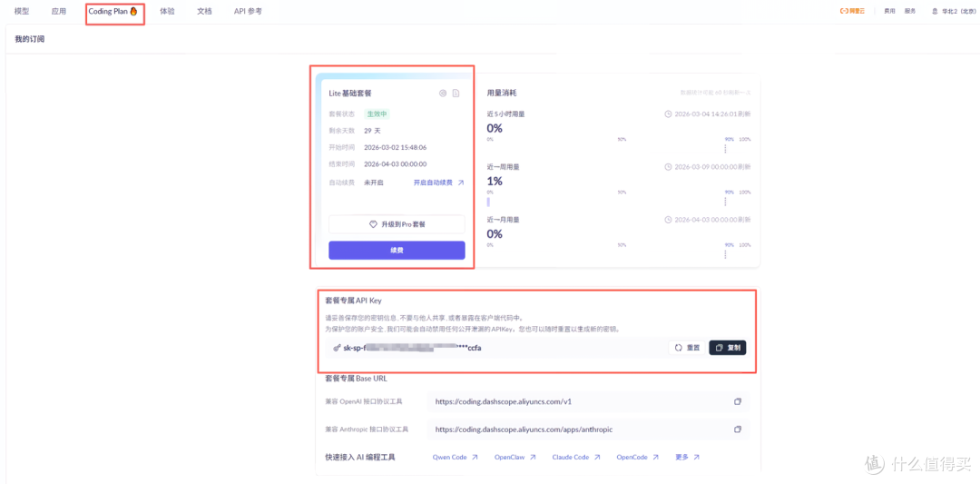
Task: Click the masked sk-sp API key text
Action: (x=413, y=348)
